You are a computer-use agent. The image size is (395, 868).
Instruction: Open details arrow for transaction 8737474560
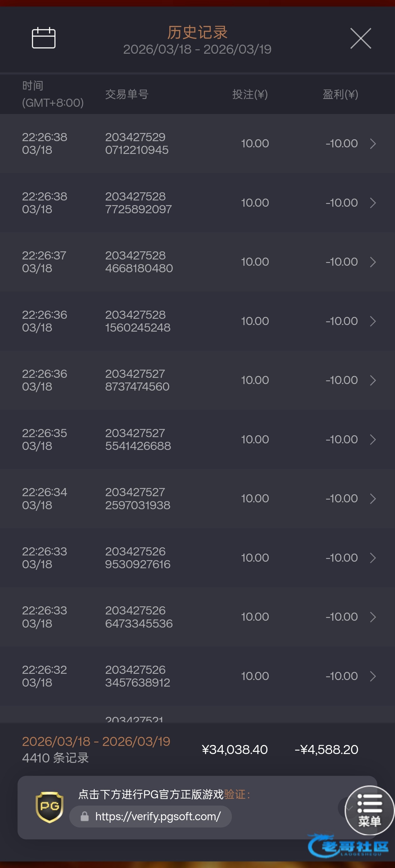(372, 380)
